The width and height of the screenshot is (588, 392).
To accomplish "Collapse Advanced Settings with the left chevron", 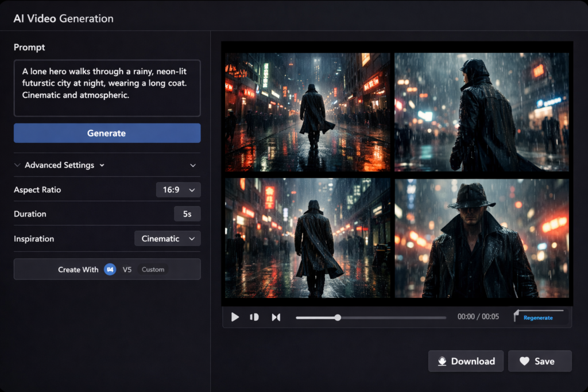I will tap(17, 165).
